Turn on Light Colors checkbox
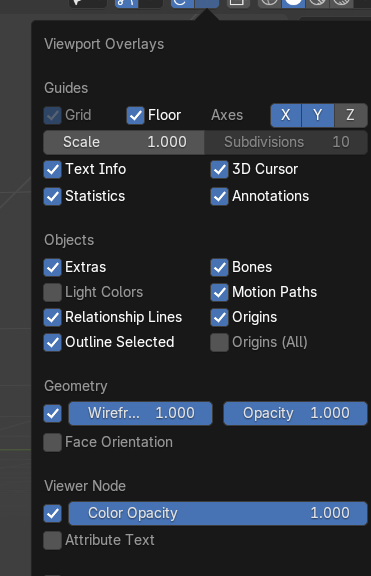The image size is (371, 576). tap(53, 292)
